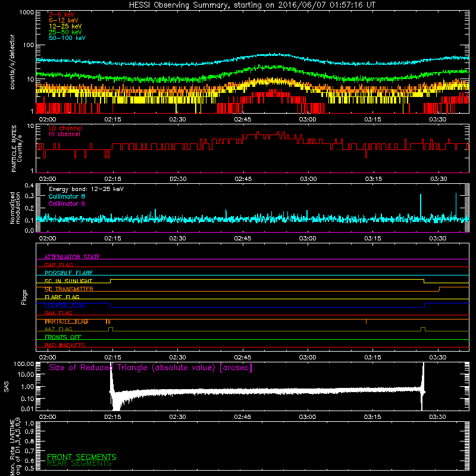Image resolution: width=476 pixels, height=476 pixels.
Task: Click the 'Energy band: 12-25 keV' label
Action: tap(86, 189)
